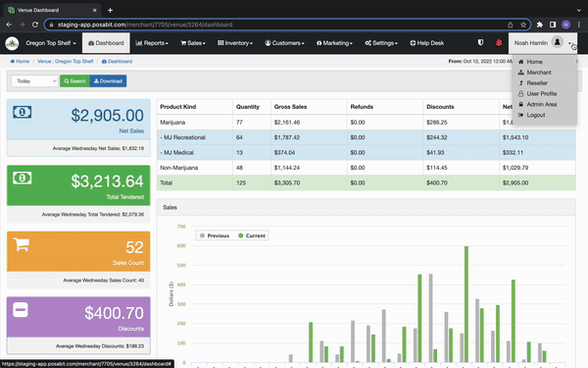Click browser forward arrow
This screenshot has width=588, height=368.
tap(23, 25)
